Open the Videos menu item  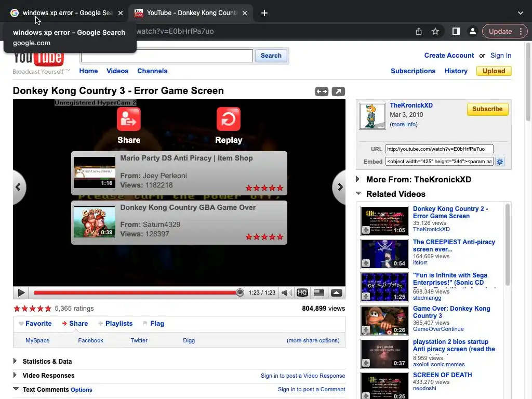[x=117, y=71]
